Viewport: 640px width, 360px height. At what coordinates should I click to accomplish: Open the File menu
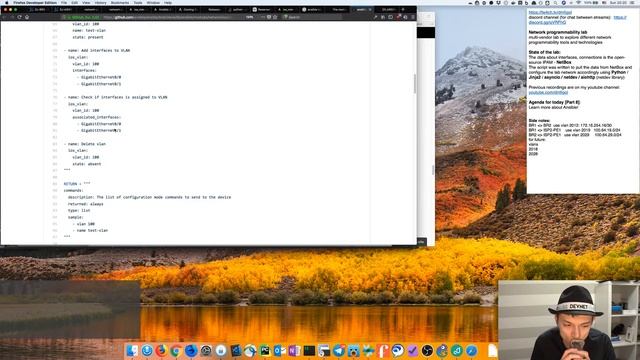pos(64,2)
